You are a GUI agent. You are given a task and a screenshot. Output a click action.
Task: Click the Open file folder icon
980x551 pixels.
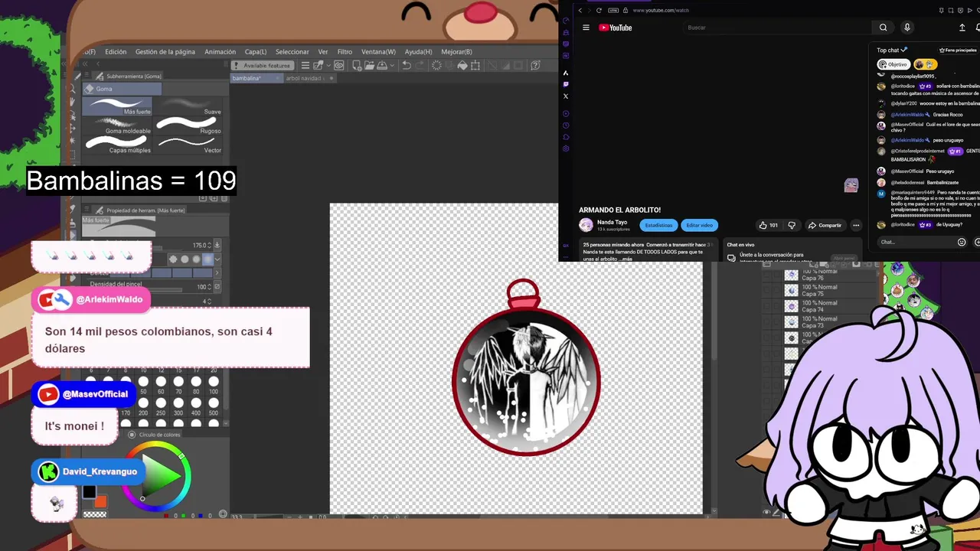[x=369, y=66]
